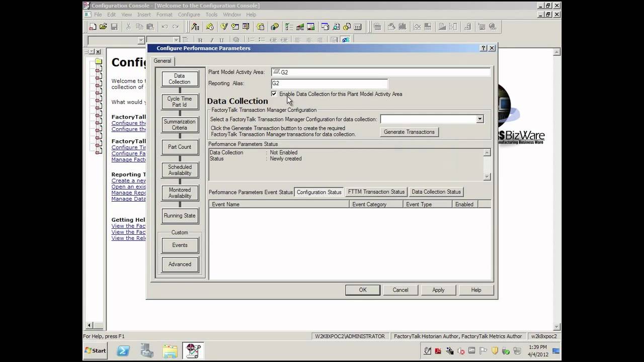Image resolution: width=644 pixels, height=362 pixels.
Task: Click the Plant Model Activity Area field
Action: click(x=380, y=72)
